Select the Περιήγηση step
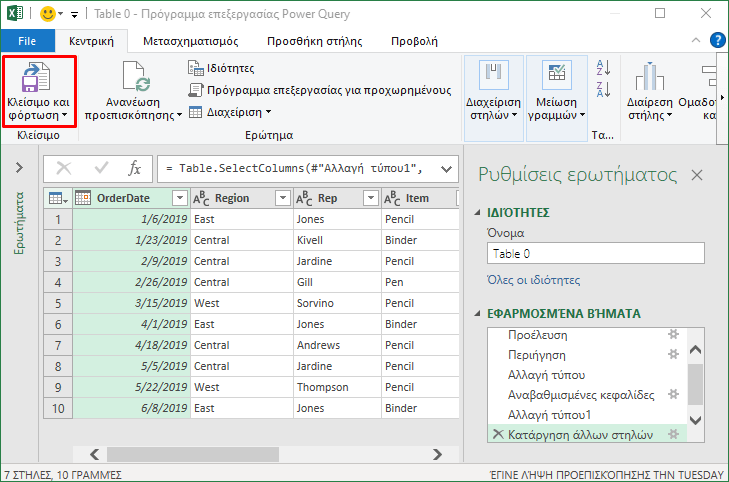729x482 pixels. (537, 355)
